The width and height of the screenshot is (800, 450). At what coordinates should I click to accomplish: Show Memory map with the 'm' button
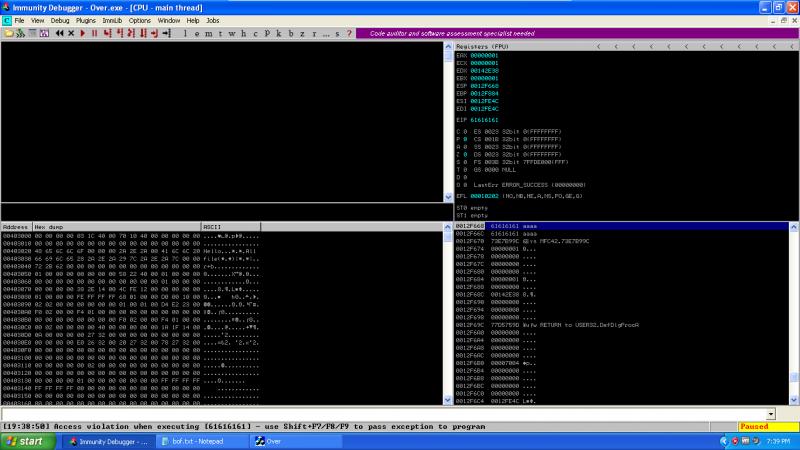click(x=209, y=34)
